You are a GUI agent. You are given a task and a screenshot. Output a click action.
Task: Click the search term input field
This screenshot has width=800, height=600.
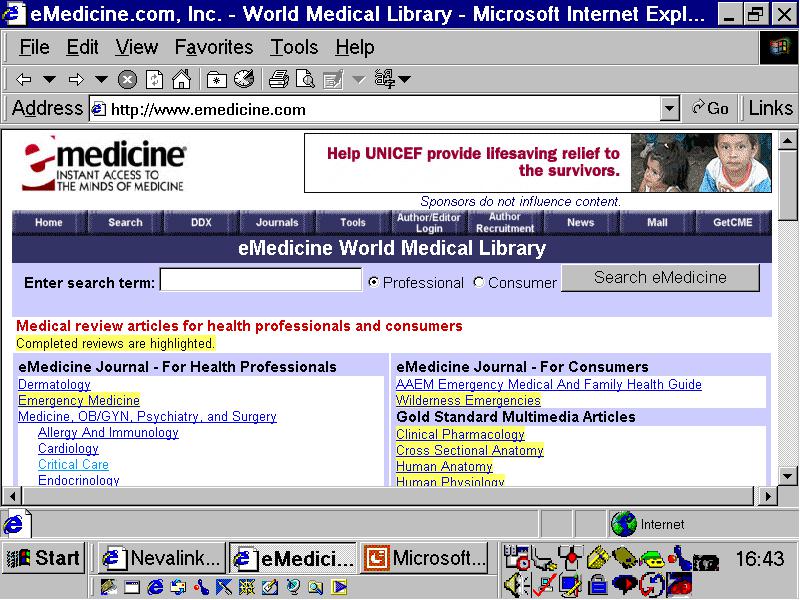[261, 280]
